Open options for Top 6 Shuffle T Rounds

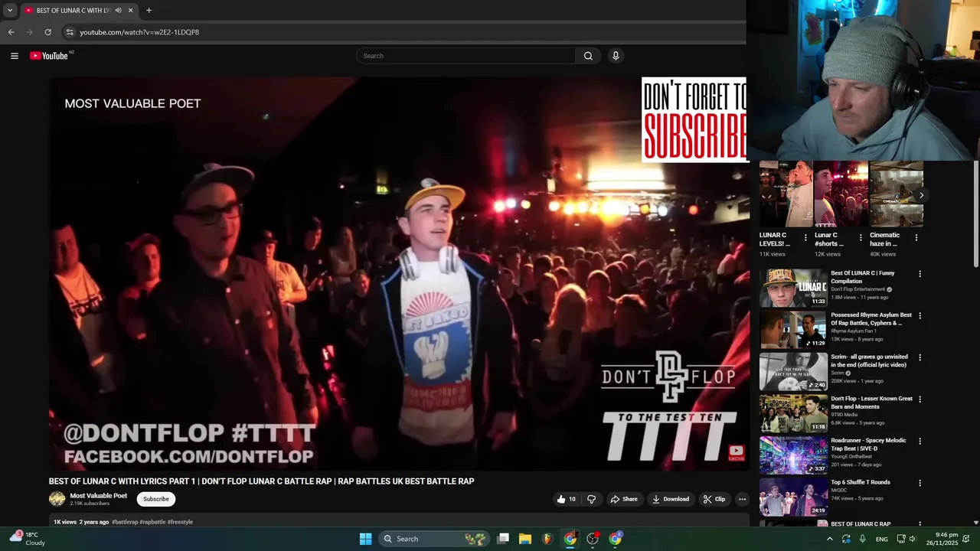pyautogui.click(x=920, y=483)
